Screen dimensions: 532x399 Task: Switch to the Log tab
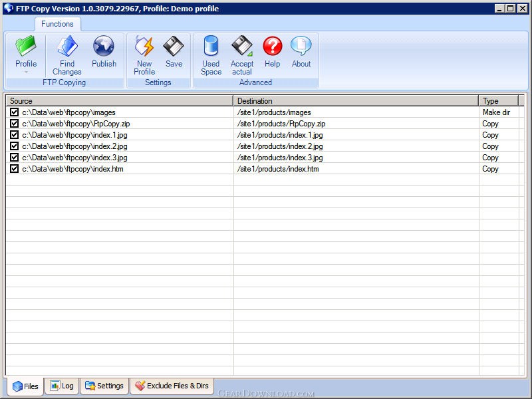point(62,386)
